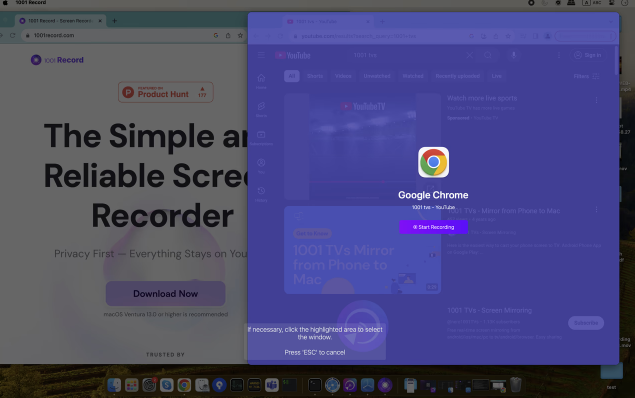635x398 pixels.
Task: Select the All filter chip
Action: tap(292, 76)
